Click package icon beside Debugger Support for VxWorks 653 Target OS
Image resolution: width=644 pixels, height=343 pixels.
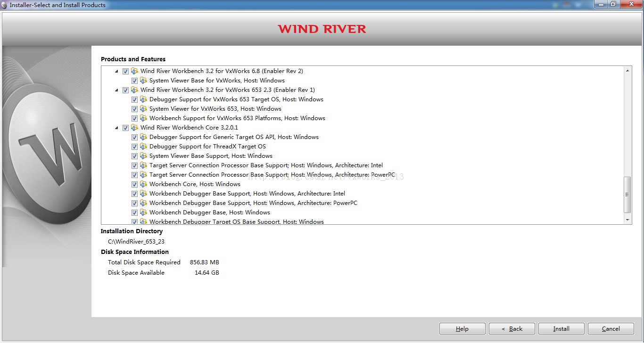pyautogui.click(x=143, y=99)
